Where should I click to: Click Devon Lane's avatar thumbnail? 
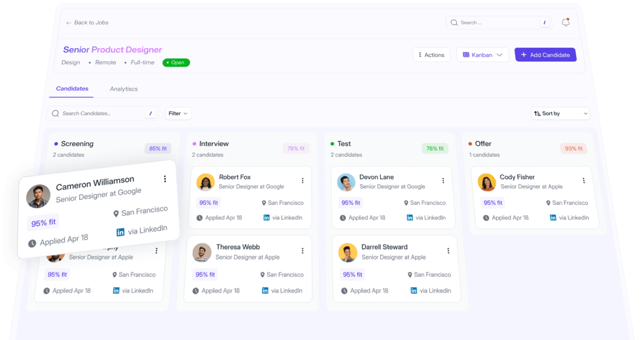coord(346,182)
